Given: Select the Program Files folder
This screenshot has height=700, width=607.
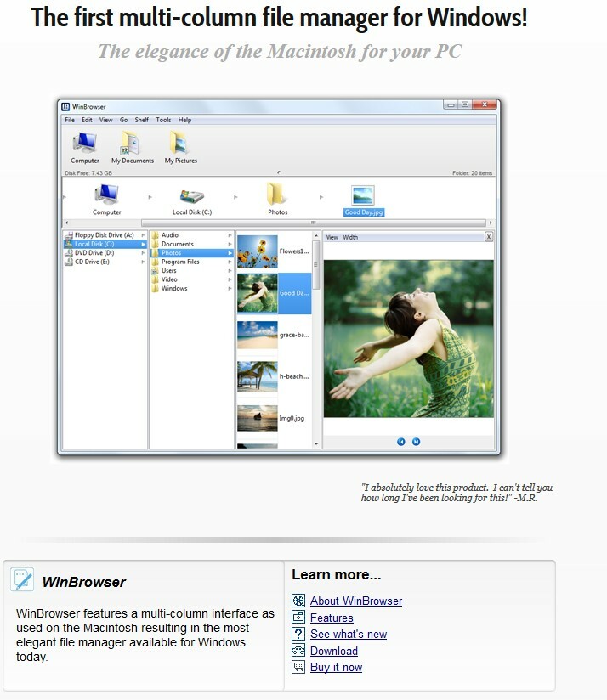Looking at the screenshot, I should click(x=191, y=262).
